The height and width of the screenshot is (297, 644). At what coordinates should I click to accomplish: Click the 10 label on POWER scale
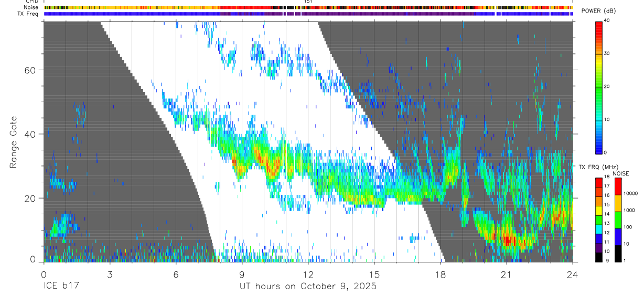click(x=607, y=120)
